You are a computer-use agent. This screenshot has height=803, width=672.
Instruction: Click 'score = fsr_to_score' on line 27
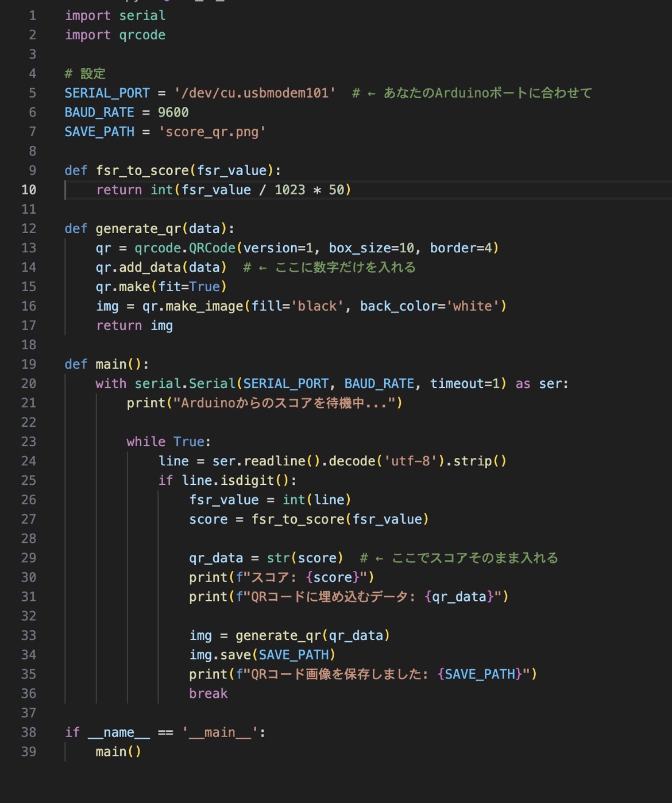(x=267, y=519)
